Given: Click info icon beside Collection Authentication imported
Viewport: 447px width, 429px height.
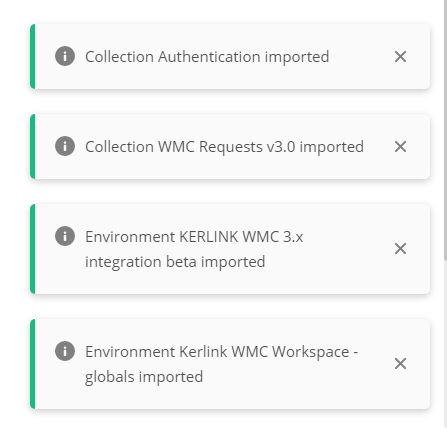Looking at the screenshot, I should pyautogui.click(x=65, y=56).
